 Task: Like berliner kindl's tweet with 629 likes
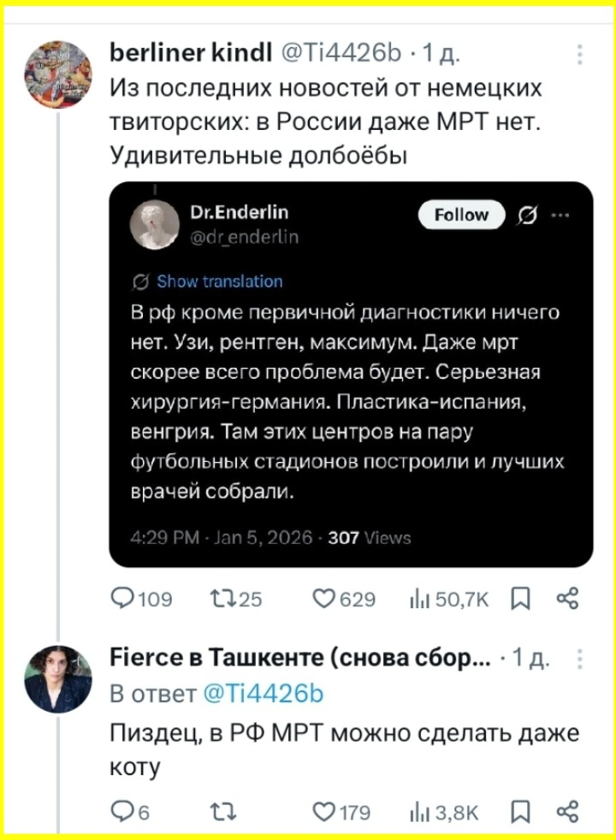point(325,600)
